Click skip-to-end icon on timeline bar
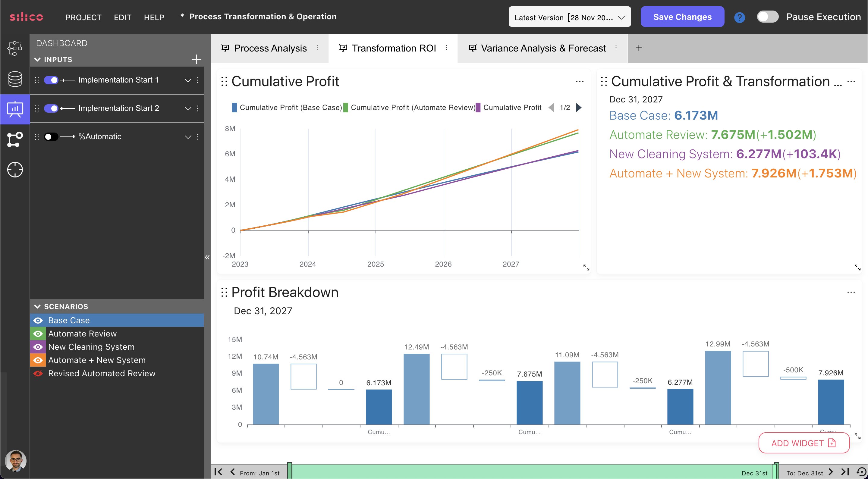868x479 pixels. coord(844,472)
